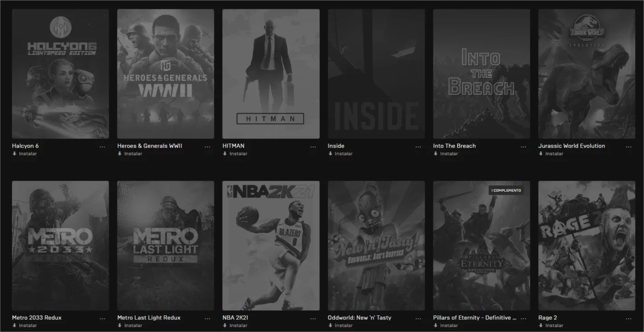Screen dimensions: 644x332
Task: Show more options for Inside
Action: coord(418,147)
